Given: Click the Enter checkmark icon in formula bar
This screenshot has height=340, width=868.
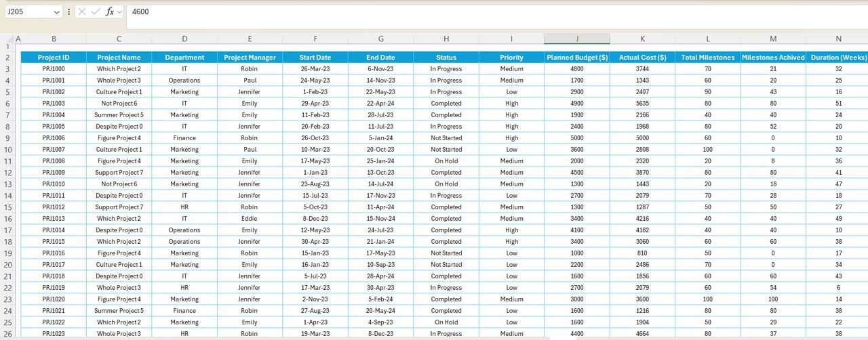Looking at the screenshot, I should [x=96, y=12].
